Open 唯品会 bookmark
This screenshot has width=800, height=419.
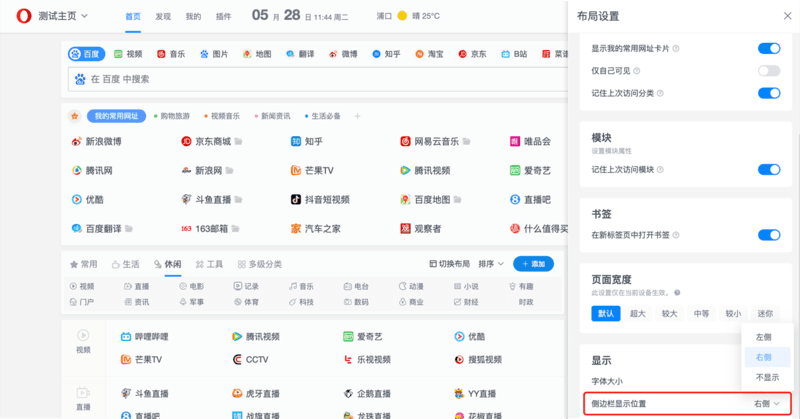tap(531, 141)
